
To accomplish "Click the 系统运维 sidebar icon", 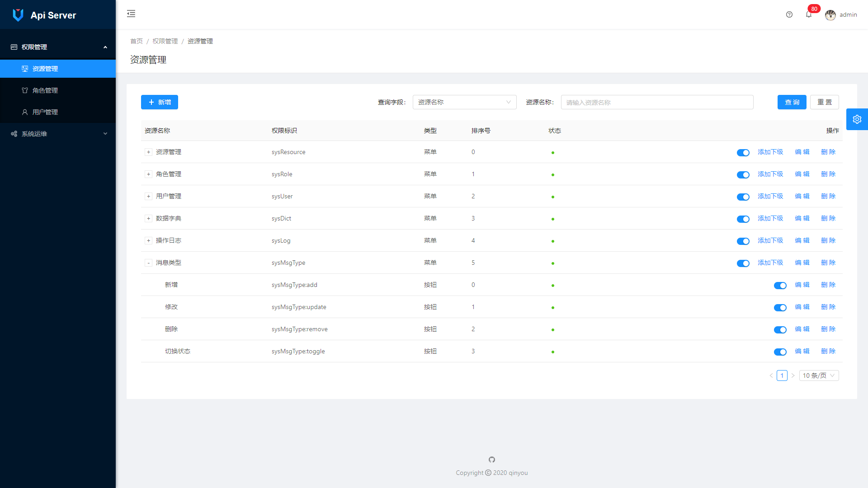I will (x=14, y=134).
